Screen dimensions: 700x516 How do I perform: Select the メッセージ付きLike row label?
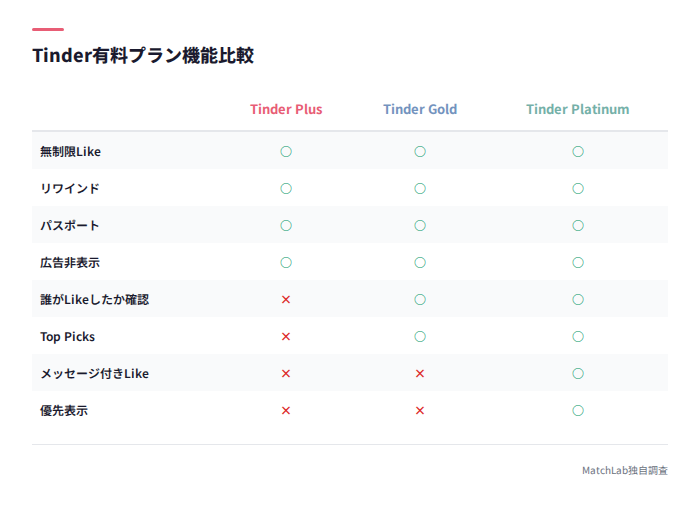pos(95,374)
